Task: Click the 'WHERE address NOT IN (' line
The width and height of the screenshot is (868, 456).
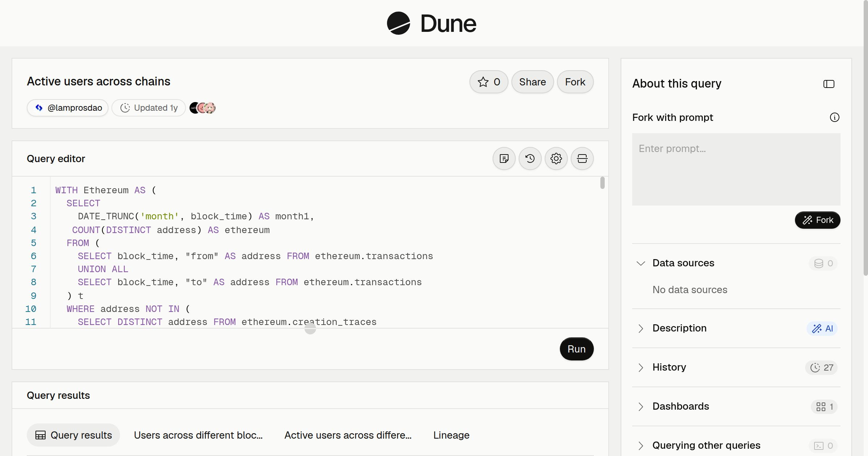Action: pos(128,309)
